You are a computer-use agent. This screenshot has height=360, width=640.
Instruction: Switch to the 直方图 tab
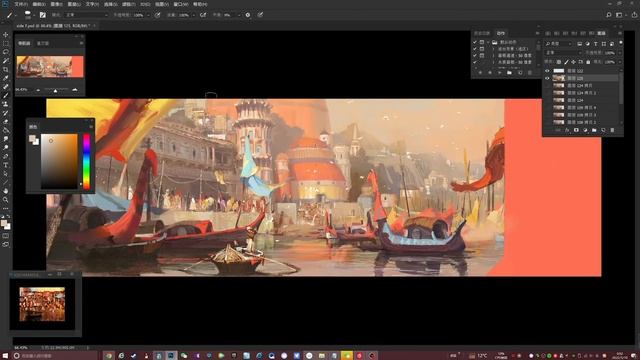click(x=43, y=43)
